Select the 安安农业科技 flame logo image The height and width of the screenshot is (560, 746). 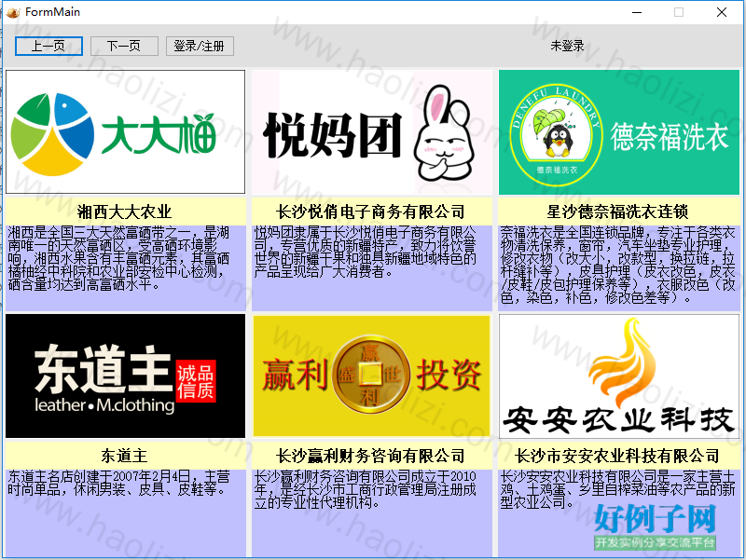point(619,376)
